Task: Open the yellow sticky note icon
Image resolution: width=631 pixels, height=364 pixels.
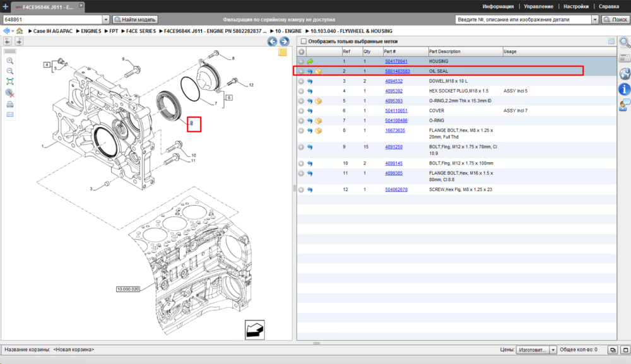Action: click(283, 52)
